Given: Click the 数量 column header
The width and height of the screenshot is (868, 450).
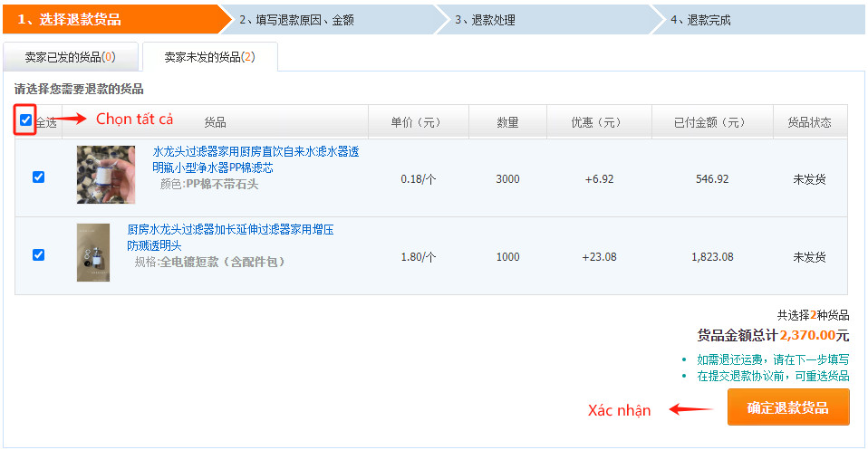Looking at the screenshot, I should pyautogui.click(x=507, y=122).
